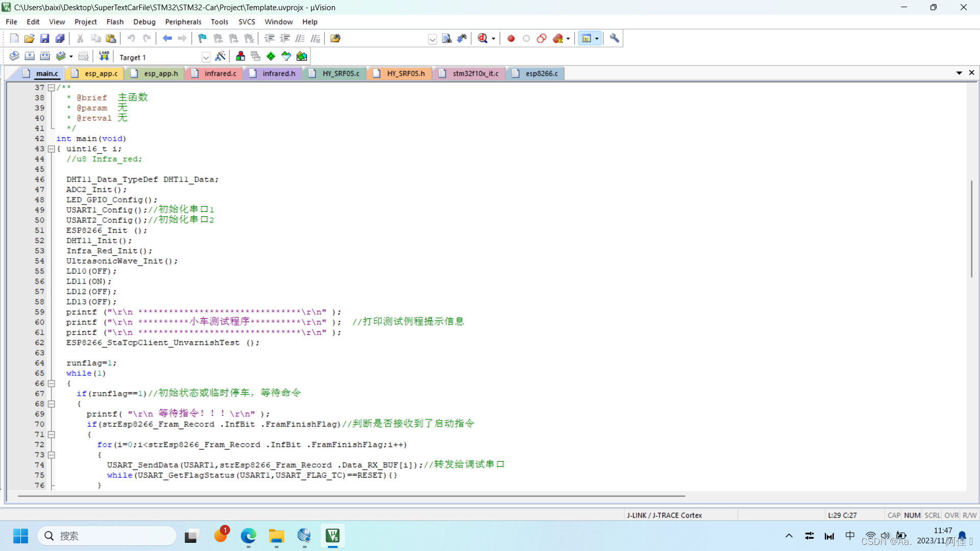
Task: Click the Windows taskbar search box
Action: click(107, 536)
